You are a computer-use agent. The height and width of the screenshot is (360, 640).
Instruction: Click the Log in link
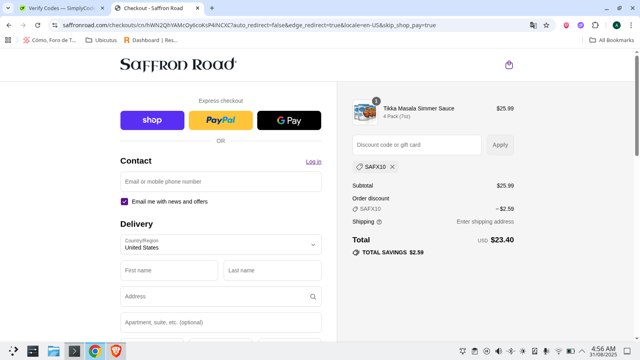point(313,162)
